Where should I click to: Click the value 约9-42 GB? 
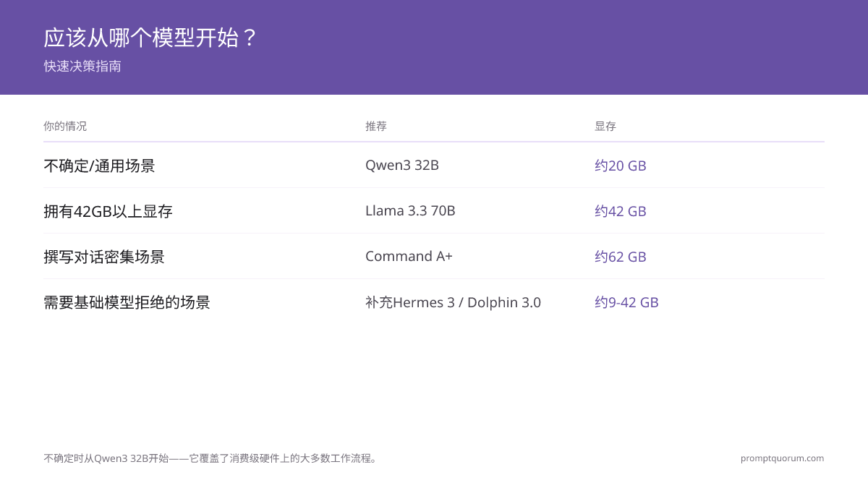626,302
